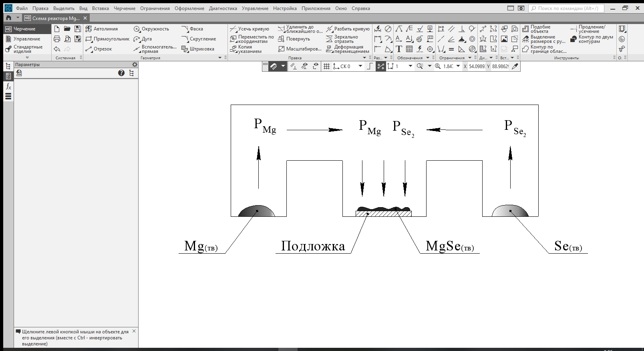
Task: Open the Вставка menu
Action: [100, 8]
